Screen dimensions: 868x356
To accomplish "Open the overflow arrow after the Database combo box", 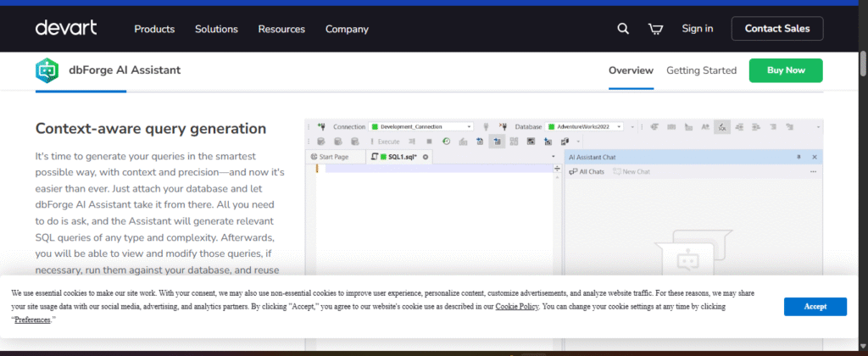I will (632, 127).
